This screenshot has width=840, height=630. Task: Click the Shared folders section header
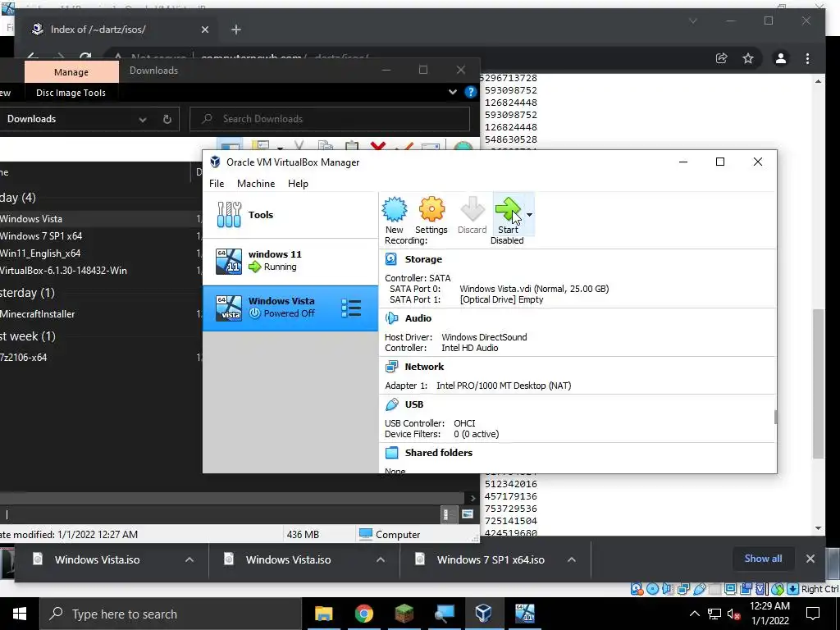coord(439,453)
